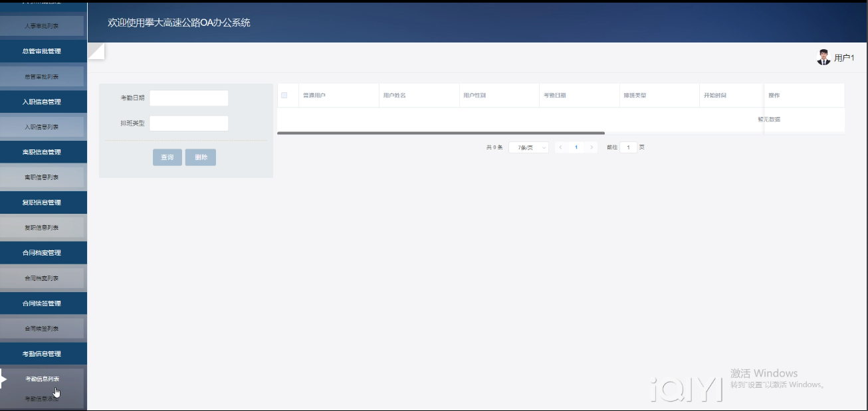Expand the 合同续签管理 menu group
Viewport: 868px width, 411px height.
pyautogui.click(x=42, y=303)
